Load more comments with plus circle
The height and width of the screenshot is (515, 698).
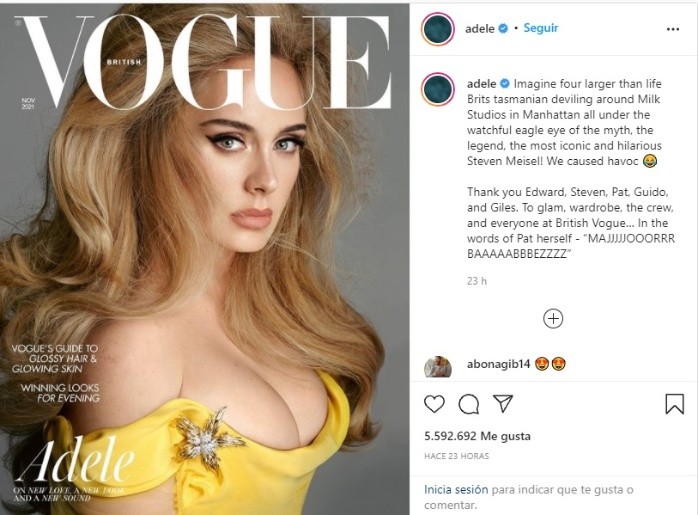pyautogui.click(x=553, y=319)
